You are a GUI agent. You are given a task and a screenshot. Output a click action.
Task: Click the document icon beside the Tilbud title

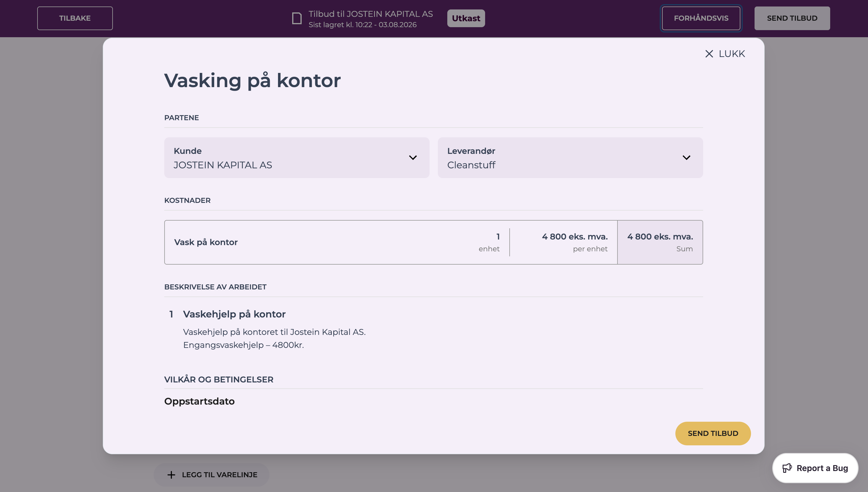[x=297, y=18]
